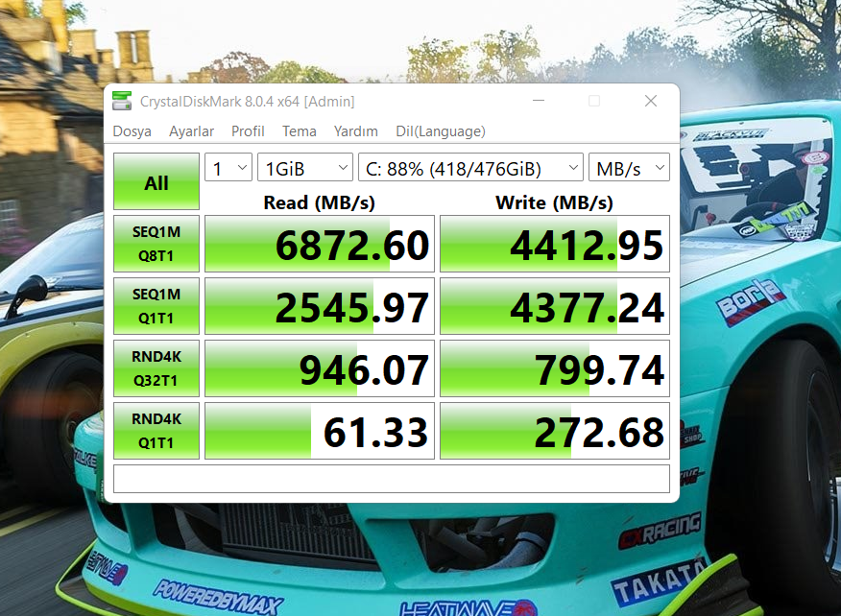The image size is (841, 616).
Task: Run the RND4K Q32T1 test
Action: pos(156,368)
